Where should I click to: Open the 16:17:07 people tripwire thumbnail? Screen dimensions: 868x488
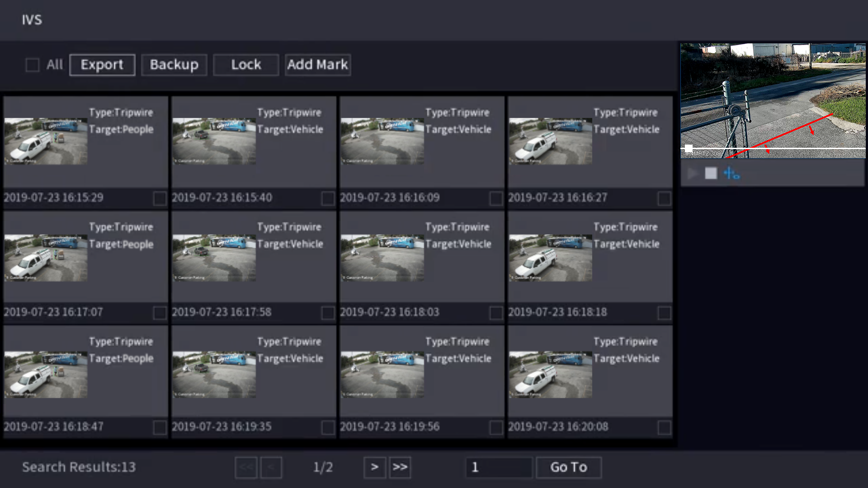pyautogui.click(x=46, y=258)
